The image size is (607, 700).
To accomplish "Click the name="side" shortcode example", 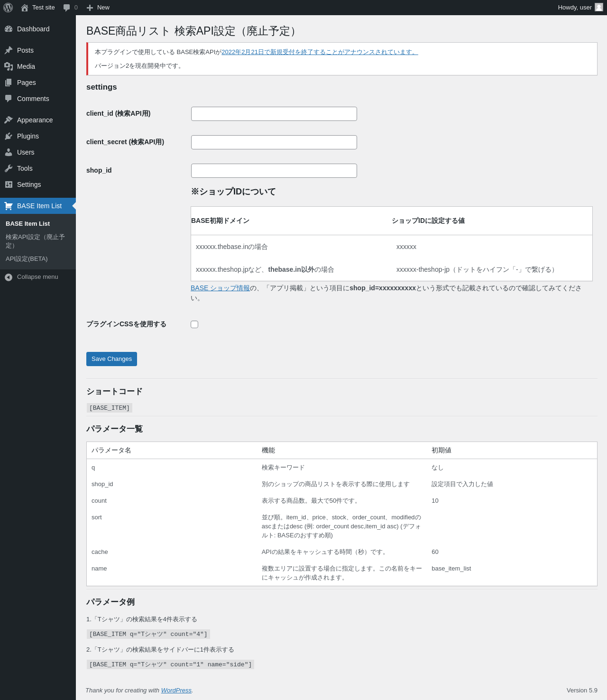I will click(170, 664).
